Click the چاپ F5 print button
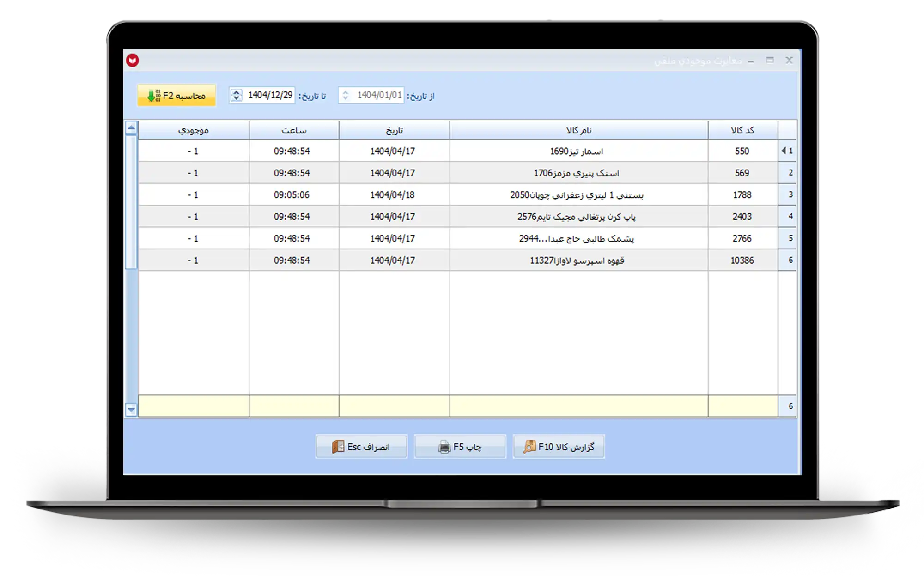 pos(460,447)
